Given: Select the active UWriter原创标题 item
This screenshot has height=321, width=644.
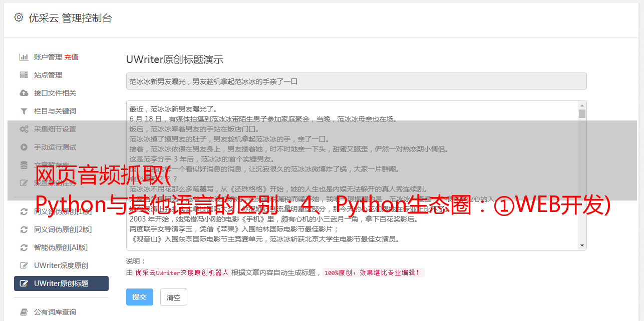Looking at the screenshot, I should pyautogui.click(x=61, y=283).
